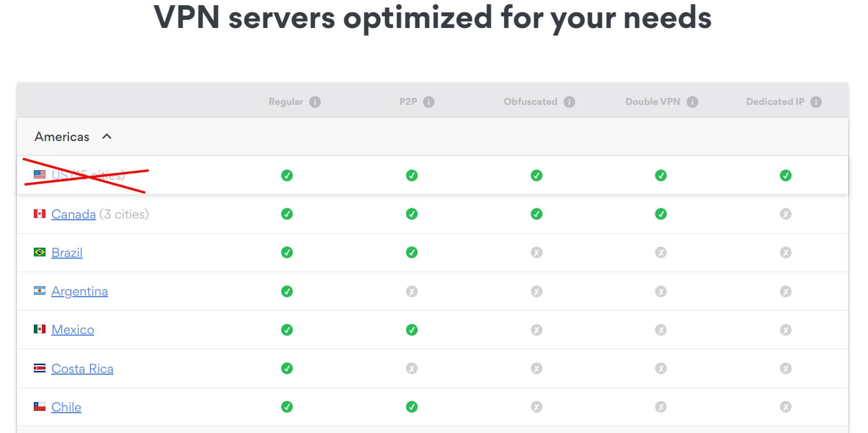Open the Mexico server link
Screen dimensions: 868x433
pyautogui.click(x=73, y=330)
